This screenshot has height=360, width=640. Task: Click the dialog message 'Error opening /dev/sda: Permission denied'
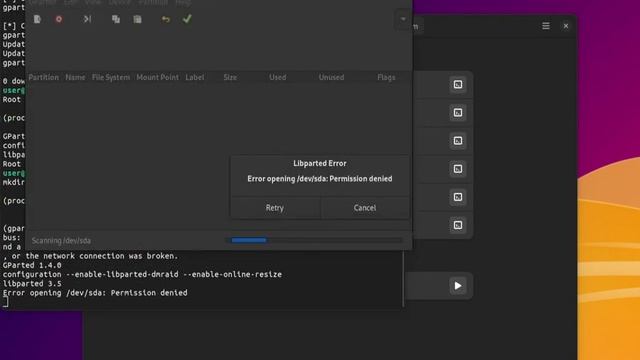(x=320, y=179)
